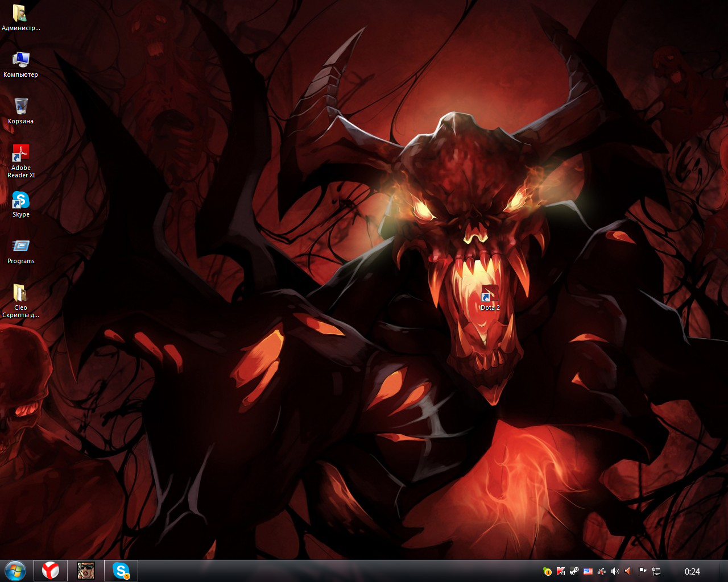This screenshot has width=728, height=582.
Task: Click the red molecule tray icon
Action: 602,571
